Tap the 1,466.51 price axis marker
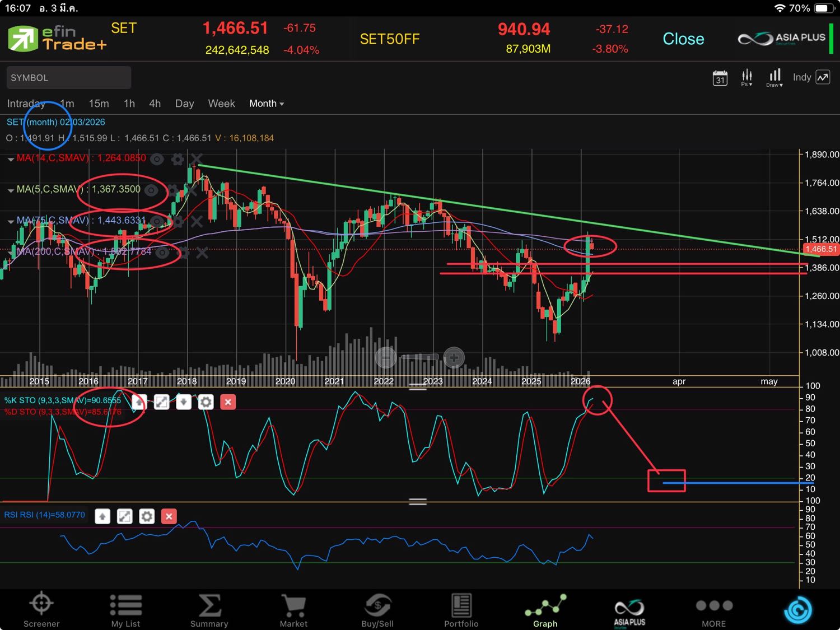The image size is (840, 630). click(821, 249)
